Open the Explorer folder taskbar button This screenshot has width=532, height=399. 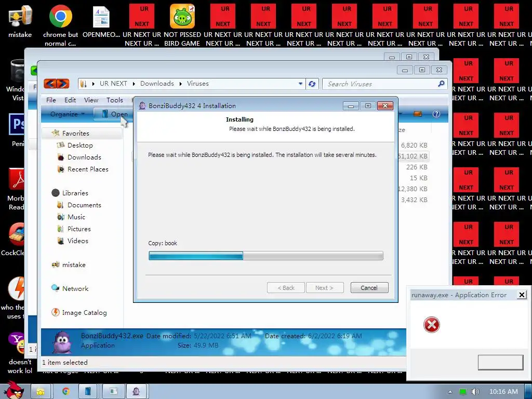pyautogui.click(x=41, y=392)
